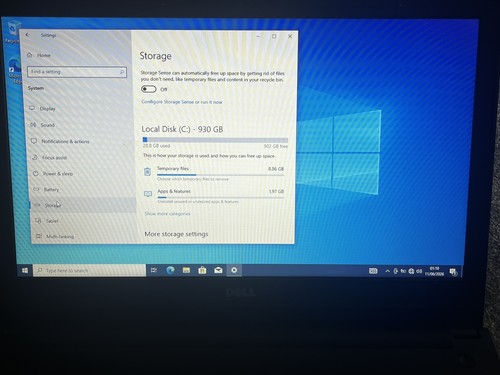Open Settings Home page

43,55
